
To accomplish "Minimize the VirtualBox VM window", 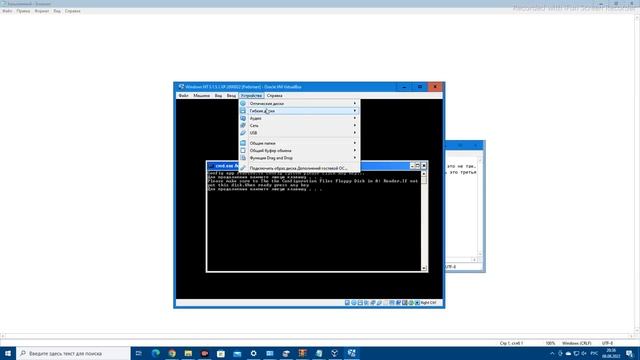I will point(404,87).
